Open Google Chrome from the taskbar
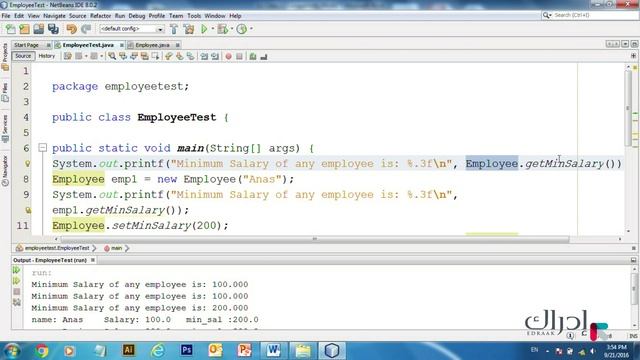The width and height of the screenshot is (640, 360). click(41, 351)
